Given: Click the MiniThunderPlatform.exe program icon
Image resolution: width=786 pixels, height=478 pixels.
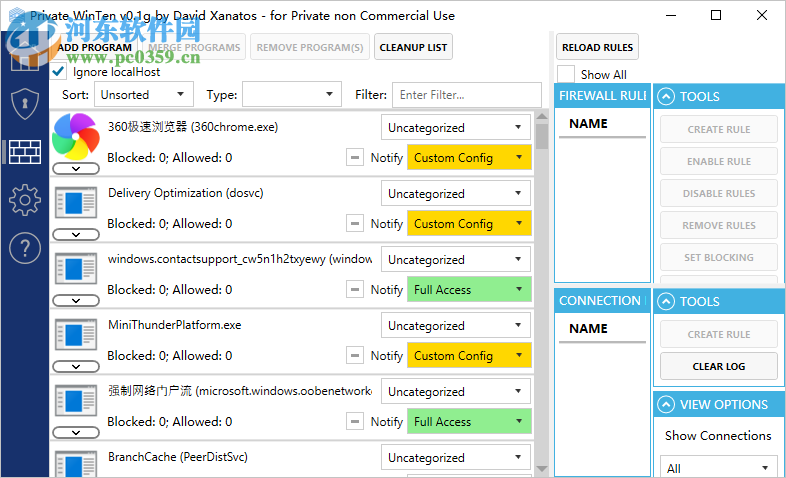Looking at the screenshot, I should (x=76, y=335).
